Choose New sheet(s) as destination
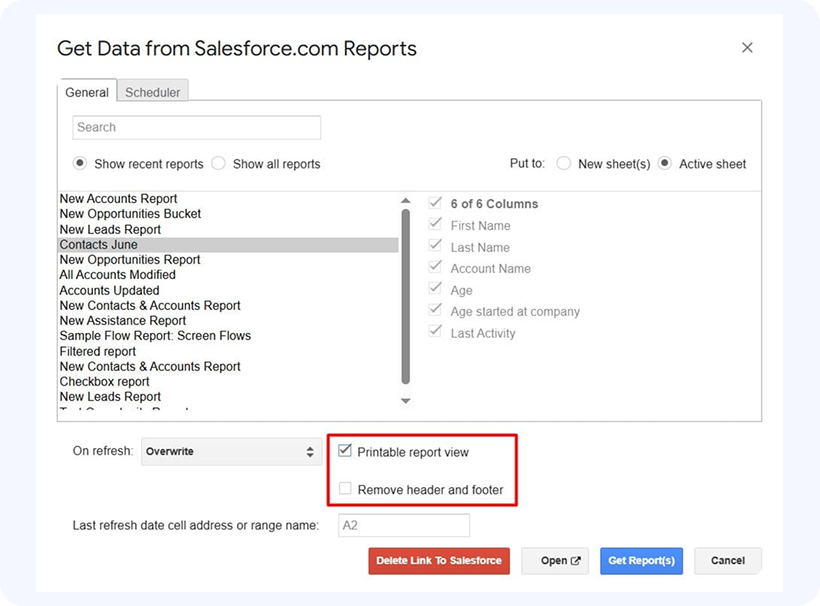This screenshot has width=820, height=606. (564, 164)
